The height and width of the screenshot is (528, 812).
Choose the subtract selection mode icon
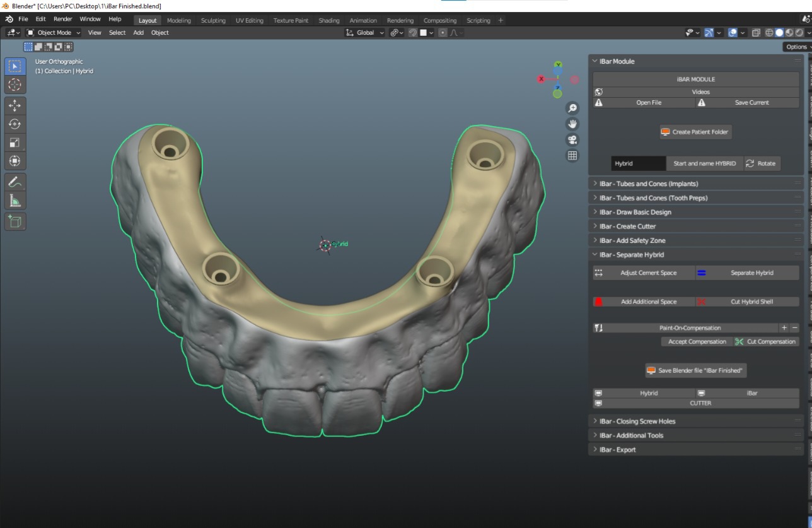point(49,46)
